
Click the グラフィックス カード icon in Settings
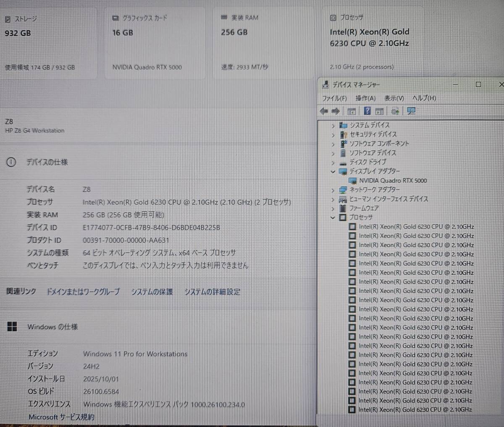click(115, 18)
